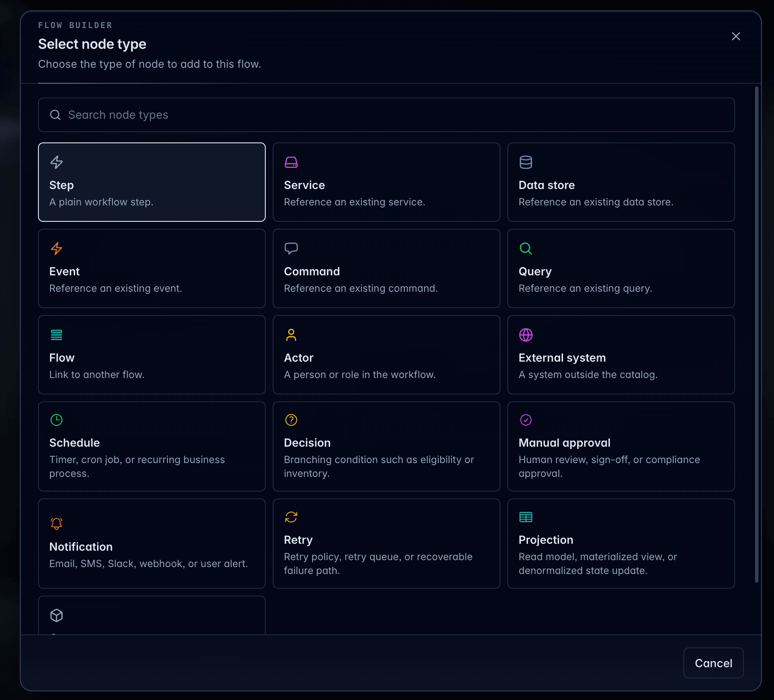This screenshot has width=774, height=700.
Task: Click 'Link to another flow.' text
Action: (97, 375)
